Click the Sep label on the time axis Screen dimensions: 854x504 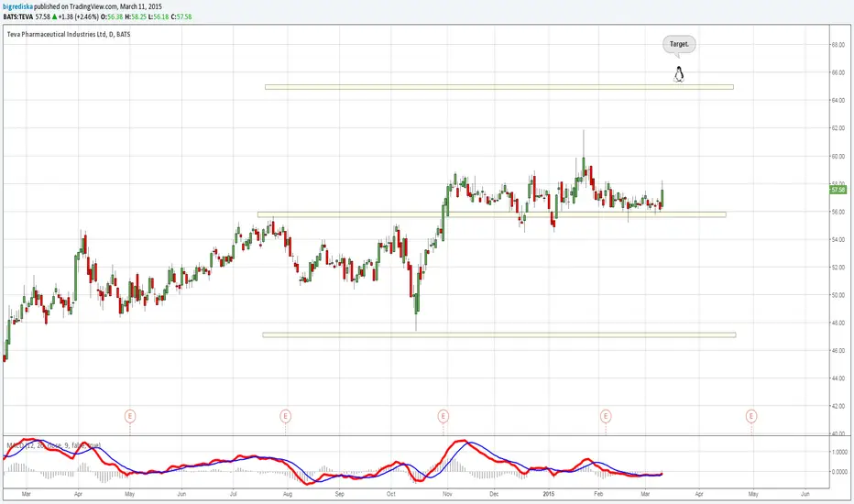[339, 494]
